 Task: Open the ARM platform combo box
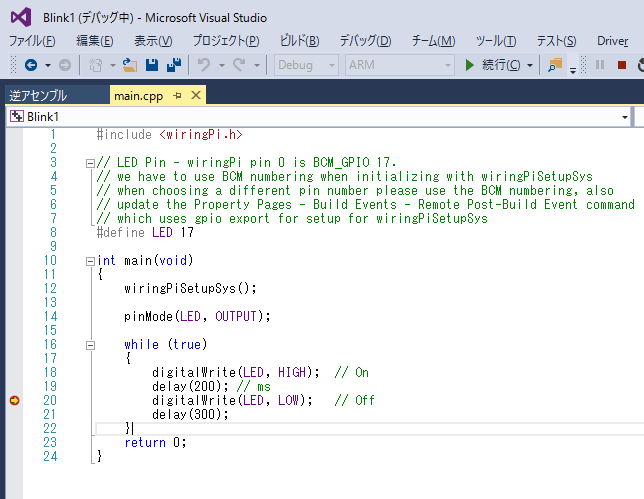click(400, 65)
